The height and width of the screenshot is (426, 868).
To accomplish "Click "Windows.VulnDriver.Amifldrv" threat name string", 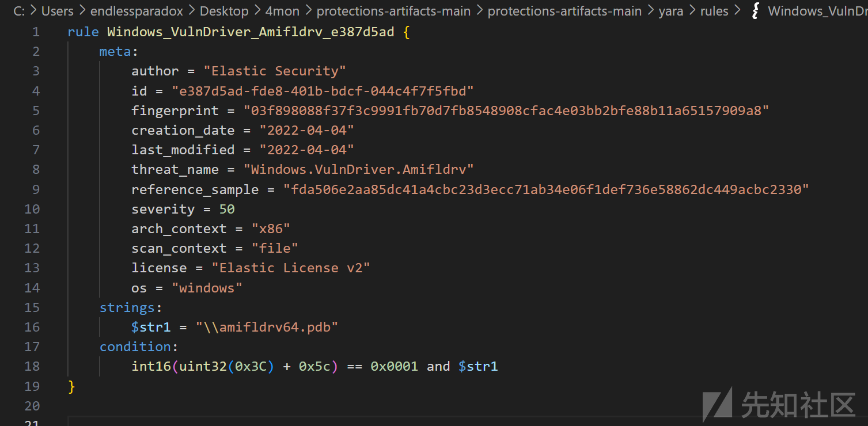I will [358, 169].
